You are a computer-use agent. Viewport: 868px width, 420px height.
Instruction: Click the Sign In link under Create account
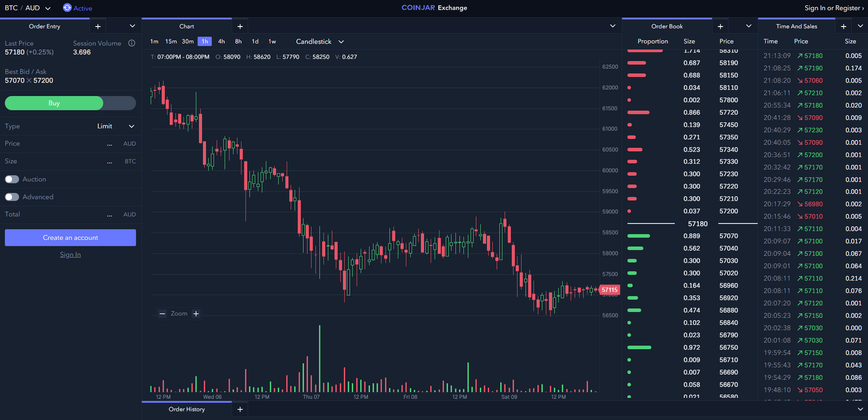coord(71,255)
